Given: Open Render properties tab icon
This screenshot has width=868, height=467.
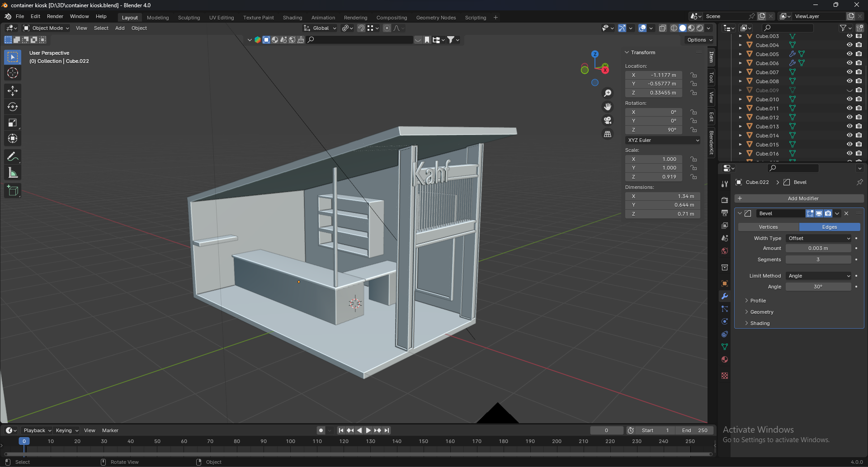Looking at the screenshot, I should (x=725, y=200).
